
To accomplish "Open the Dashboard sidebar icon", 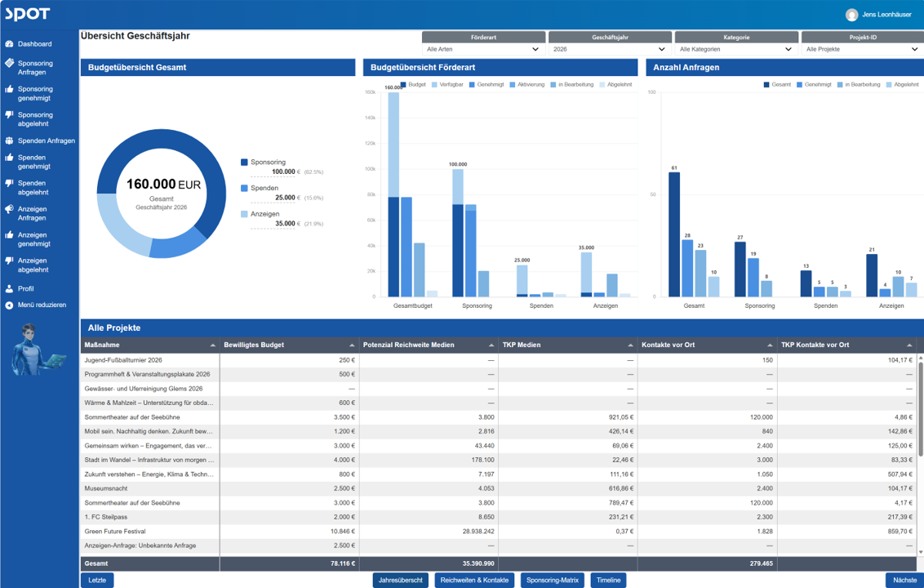I will 10,44.
